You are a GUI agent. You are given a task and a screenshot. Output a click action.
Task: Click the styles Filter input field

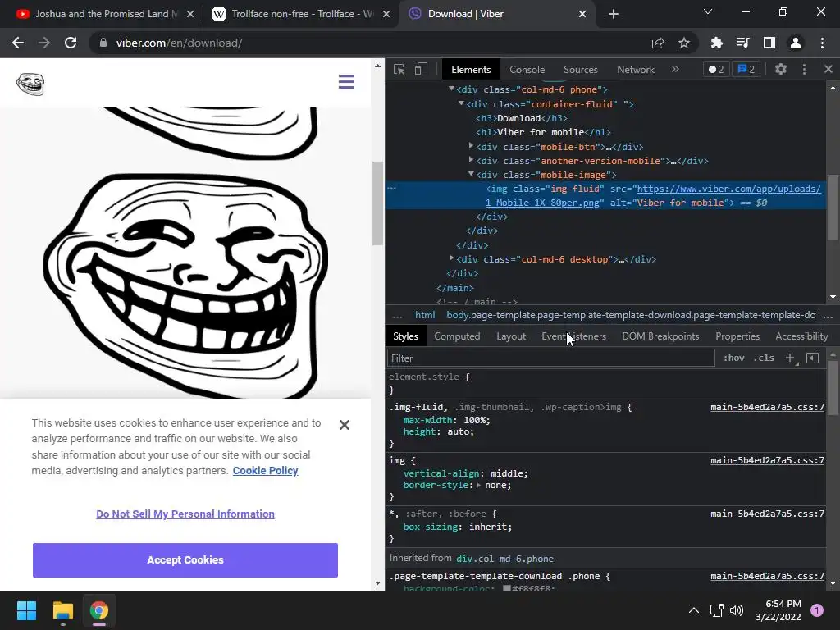pos(551,358)
